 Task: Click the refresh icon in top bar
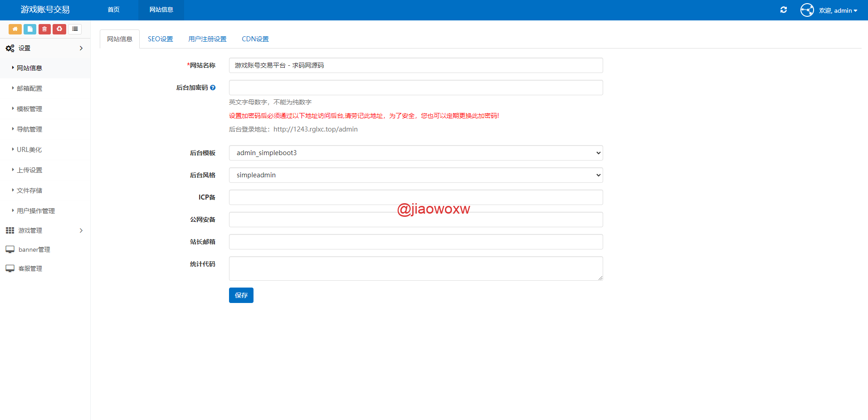(784, 10)
